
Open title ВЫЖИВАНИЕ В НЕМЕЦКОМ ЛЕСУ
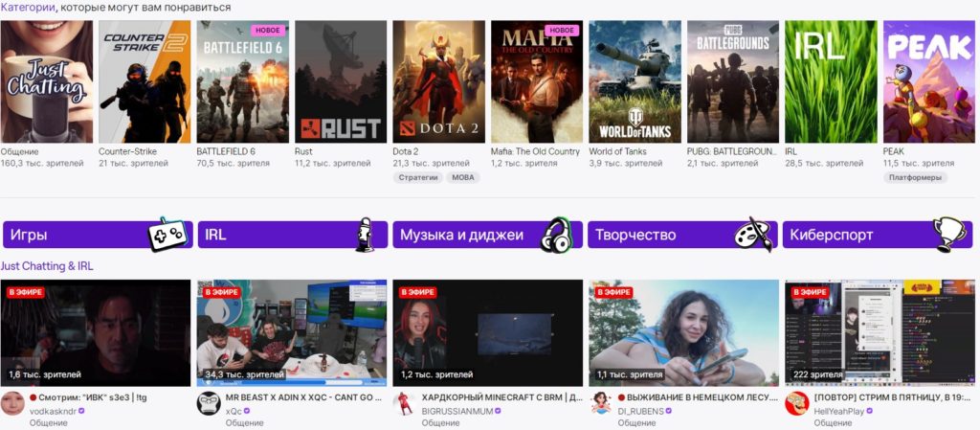point(698,397)
